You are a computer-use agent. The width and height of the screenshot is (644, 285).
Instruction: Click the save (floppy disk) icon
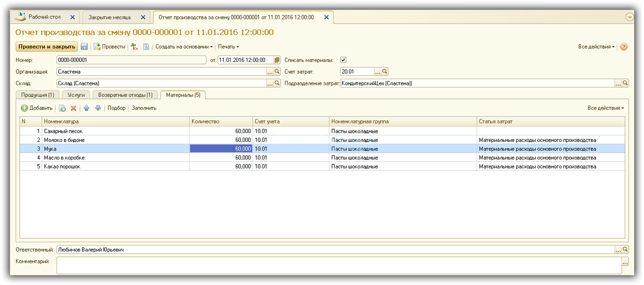pos(84,47)
